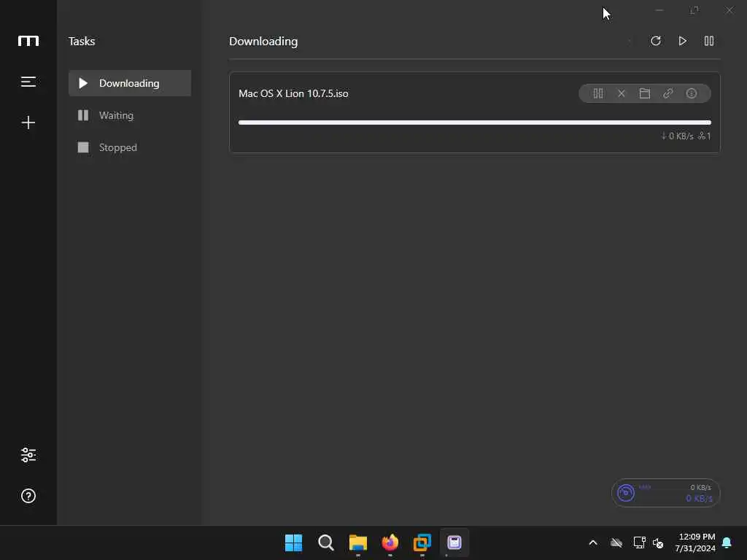Open Windows taskbar search

(326, 542)
